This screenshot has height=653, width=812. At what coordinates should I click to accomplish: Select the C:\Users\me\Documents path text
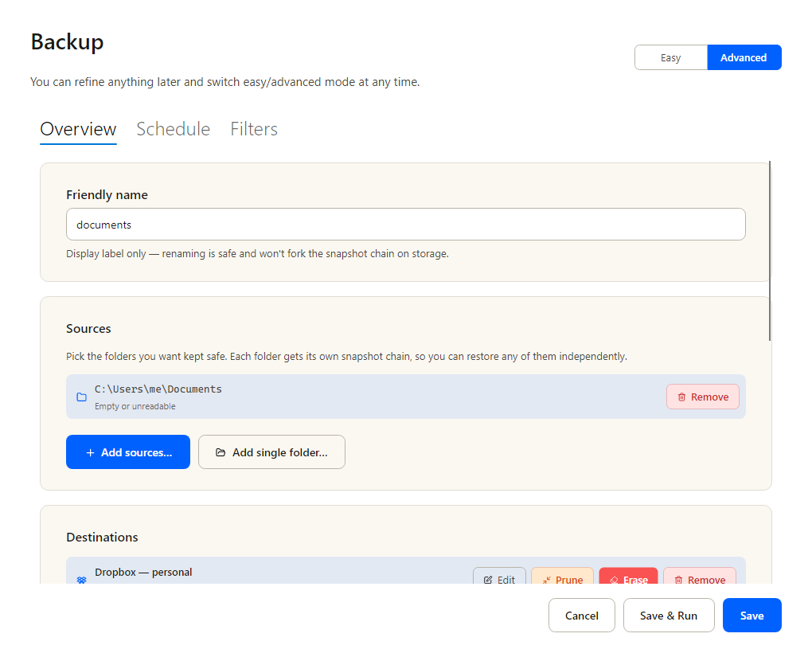158,389
